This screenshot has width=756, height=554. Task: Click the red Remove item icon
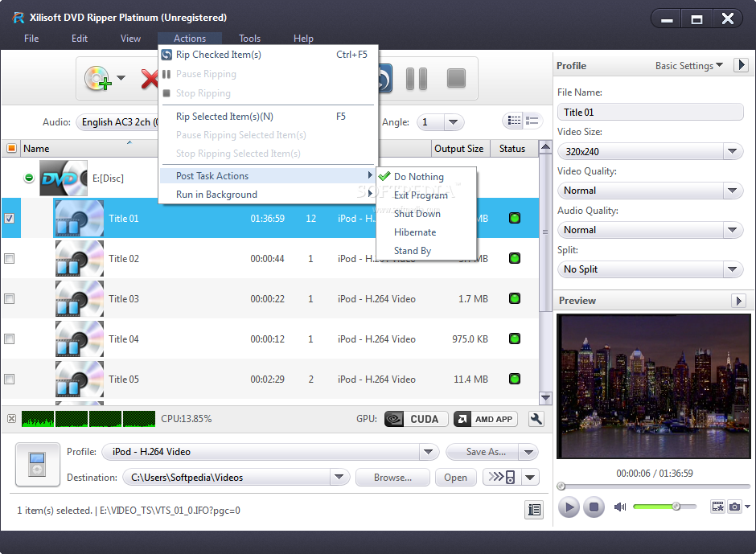coord(150,79)
